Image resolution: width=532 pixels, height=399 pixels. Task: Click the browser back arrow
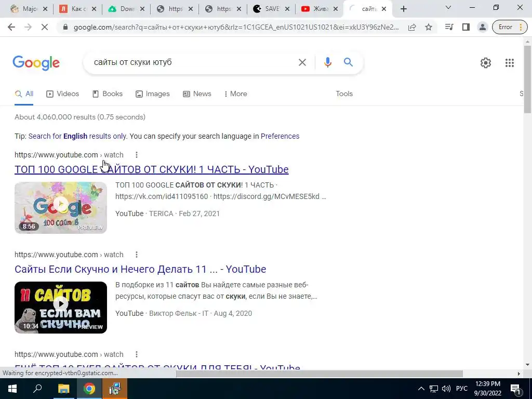point(11,27)
